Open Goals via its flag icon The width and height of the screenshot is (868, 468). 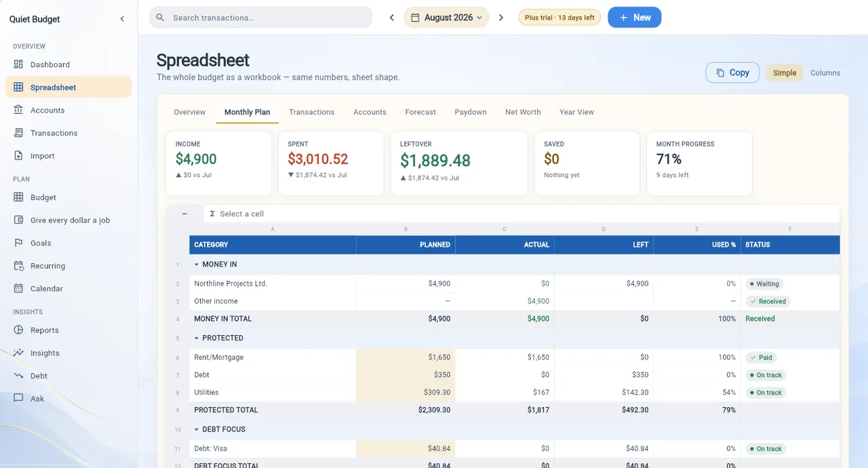(18, 243)
